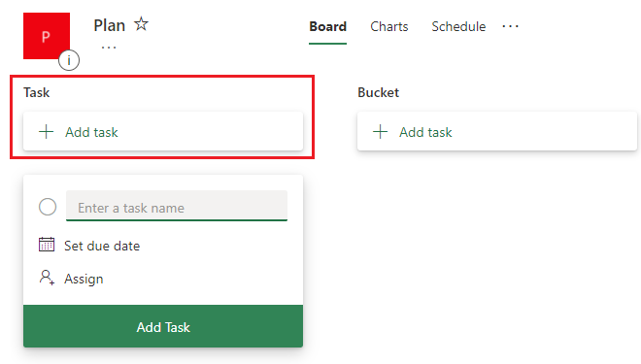This screenshot has width=641, height=364.
Task: Switch to the Schedule view
Action: point(458,26)
